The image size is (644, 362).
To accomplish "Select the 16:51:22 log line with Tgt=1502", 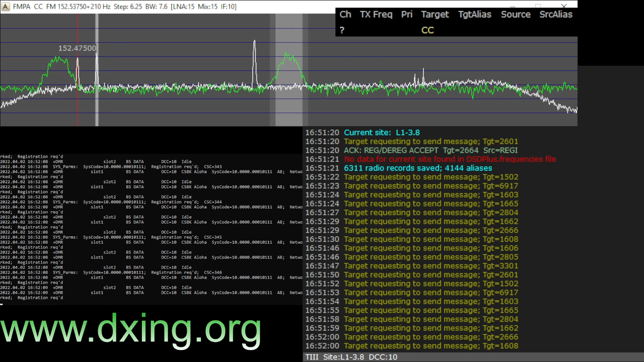I will 412,177.
